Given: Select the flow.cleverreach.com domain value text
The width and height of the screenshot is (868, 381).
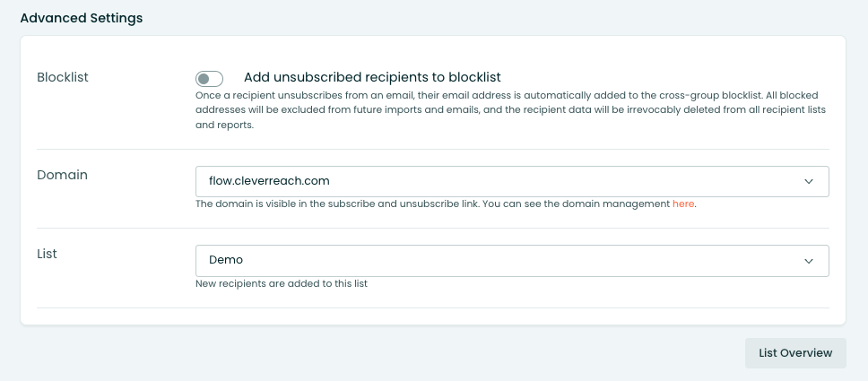Looking at the screenshot, I should pos(269,180).
